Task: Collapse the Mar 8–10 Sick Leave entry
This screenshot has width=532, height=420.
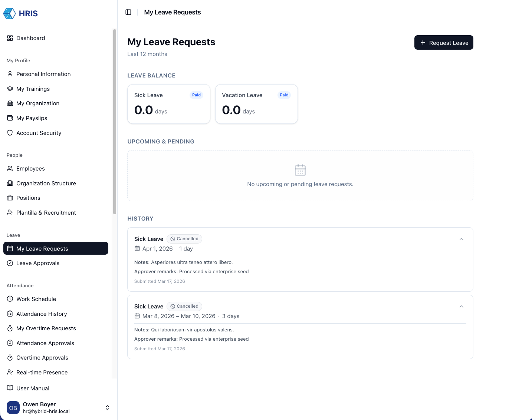Action: tap(461, 307)
